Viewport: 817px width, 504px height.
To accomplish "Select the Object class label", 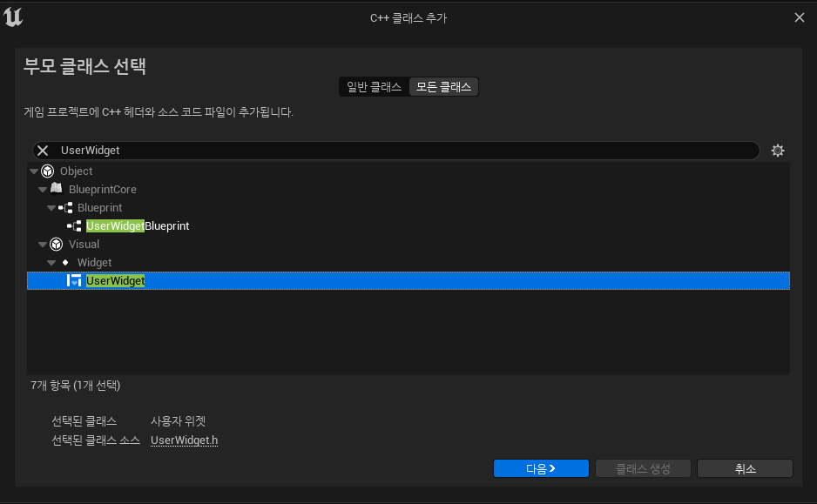I will (76, 171).
